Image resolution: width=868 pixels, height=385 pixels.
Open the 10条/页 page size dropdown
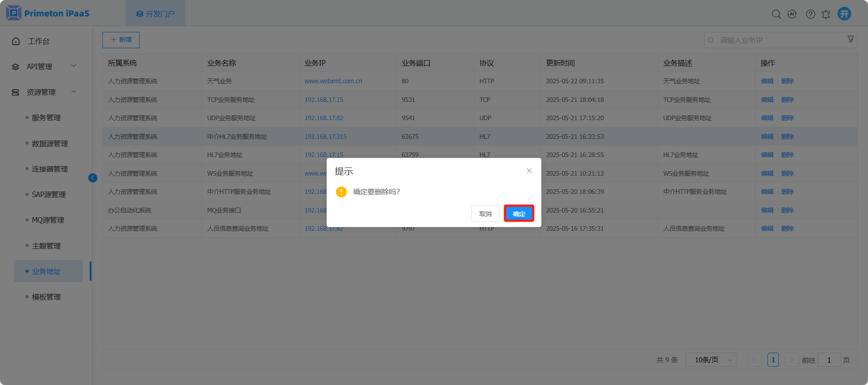click(x=711, y=360)
